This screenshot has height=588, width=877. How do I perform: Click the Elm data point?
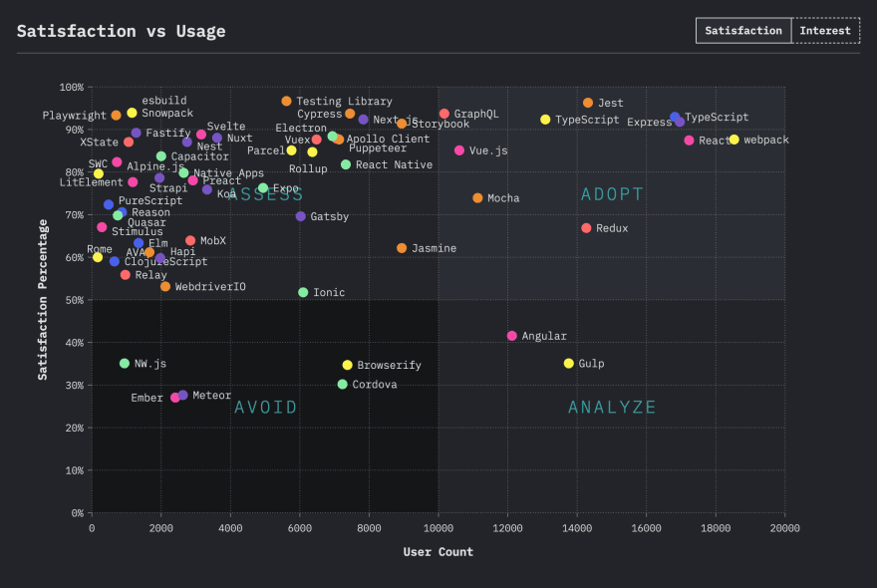point(139,243)
